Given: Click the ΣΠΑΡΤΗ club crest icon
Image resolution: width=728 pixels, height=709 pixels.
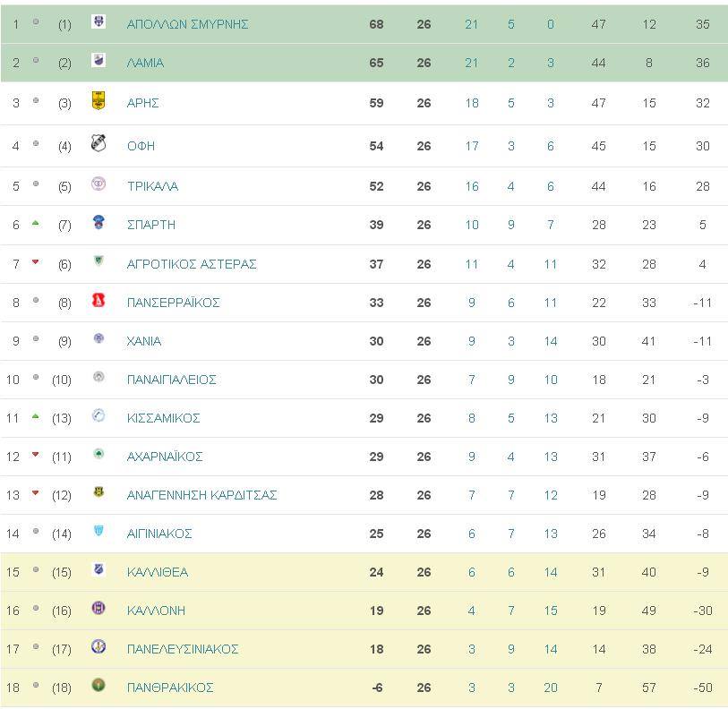Looking at the screenshot, I should click(98, 222).
